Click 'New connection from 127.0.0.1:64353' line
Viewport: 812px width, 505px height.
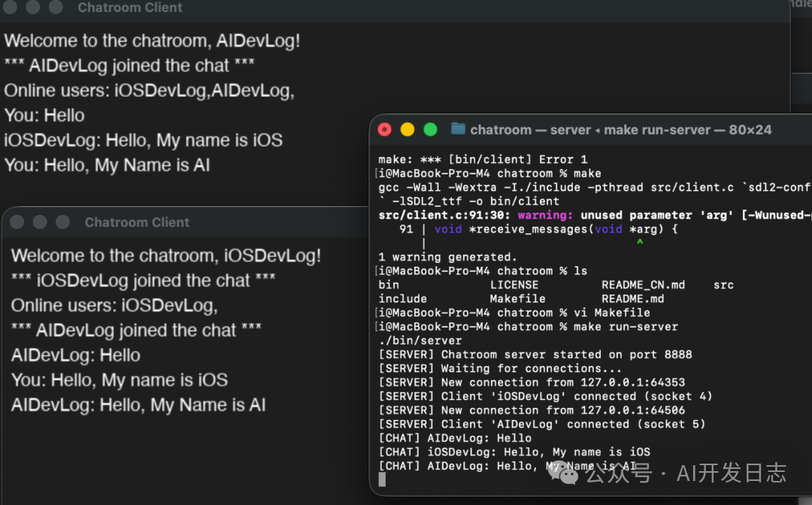click(532, 383)
